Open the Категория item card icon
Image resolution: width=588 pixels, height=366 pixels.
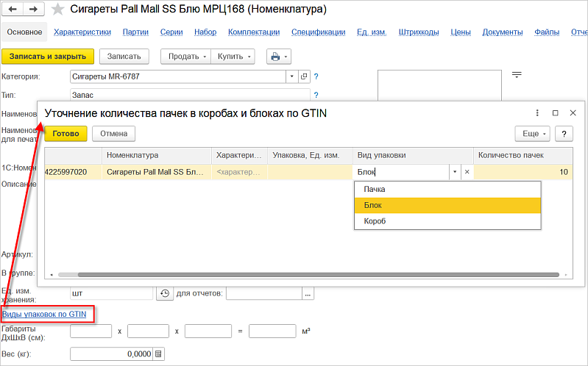(x=303, y=76)
